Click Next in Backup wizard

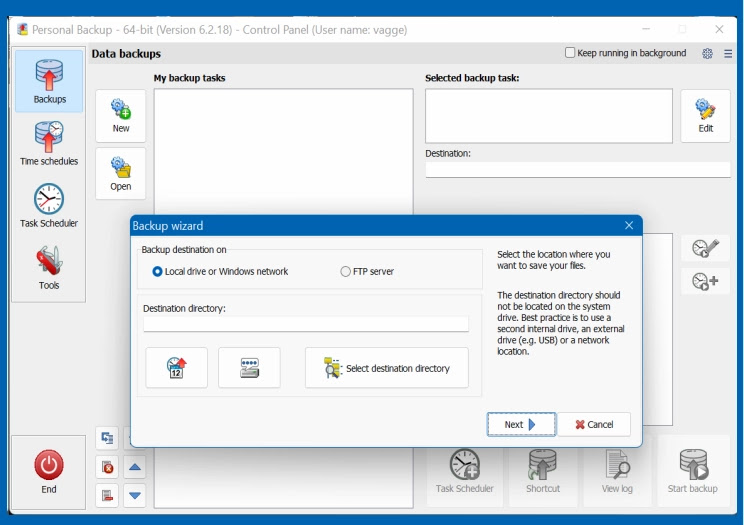coord(521,424)
